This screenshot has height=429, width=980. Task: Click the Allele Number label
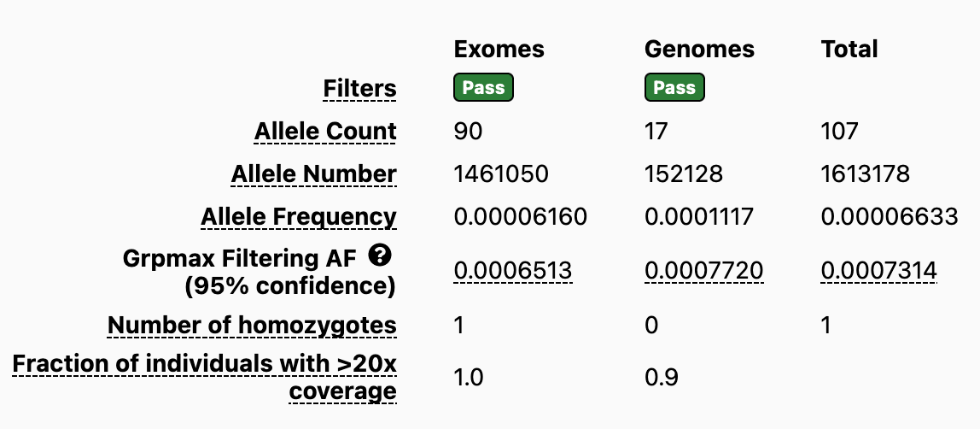(314, 173)
